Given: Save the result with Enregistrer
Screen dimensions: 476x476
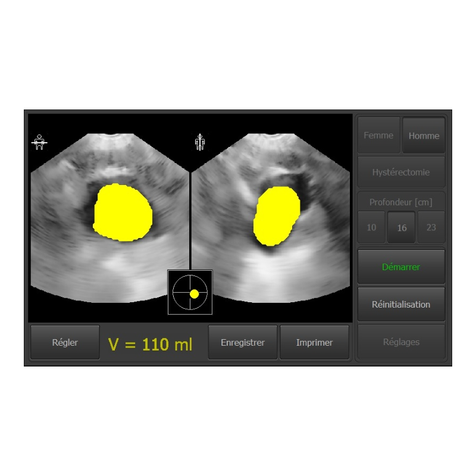Looking at the screenshot, I should [x=243, y=343].
